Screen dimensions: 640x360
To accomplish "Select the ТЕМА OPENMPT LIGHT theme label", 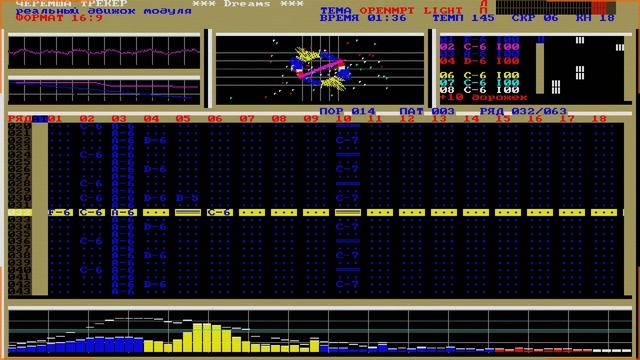I will click(391, 11).
